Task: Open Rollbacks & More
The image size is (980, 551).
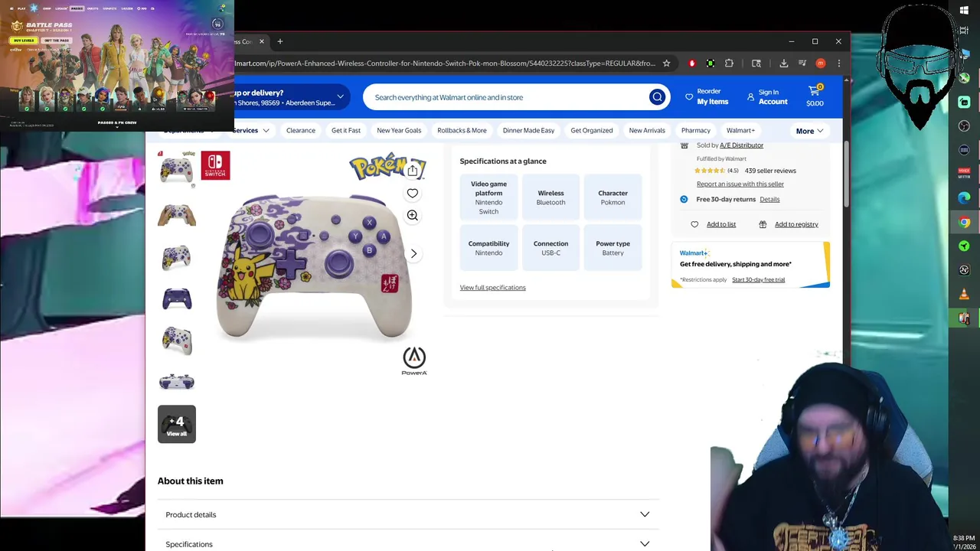Action: (462, 130)
